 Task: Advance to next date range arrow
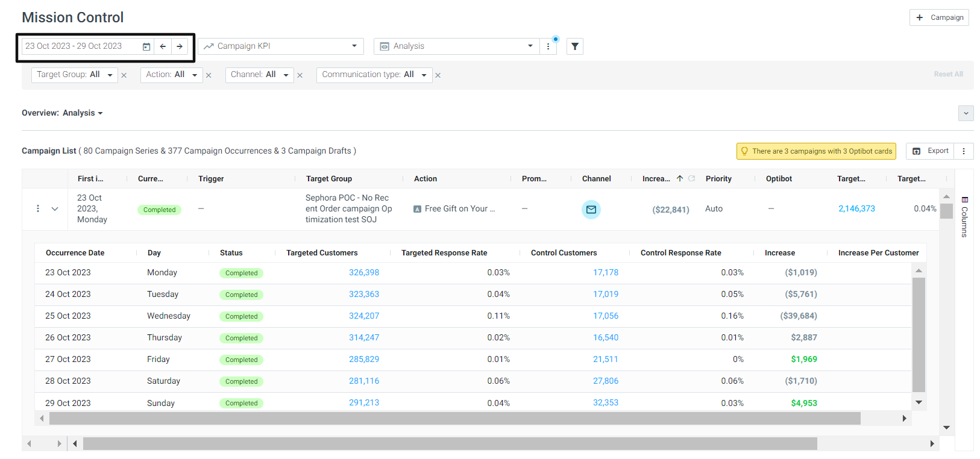180,46
